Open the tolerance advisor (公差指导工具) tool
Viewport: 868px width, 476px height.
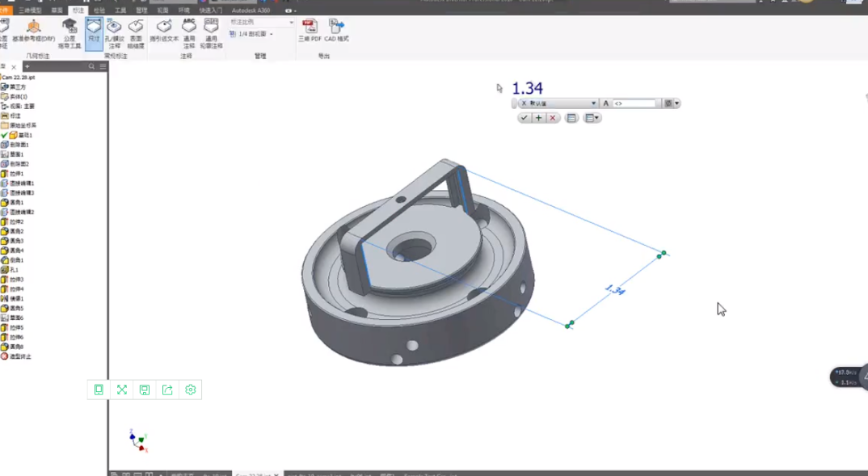pos(70,33)
